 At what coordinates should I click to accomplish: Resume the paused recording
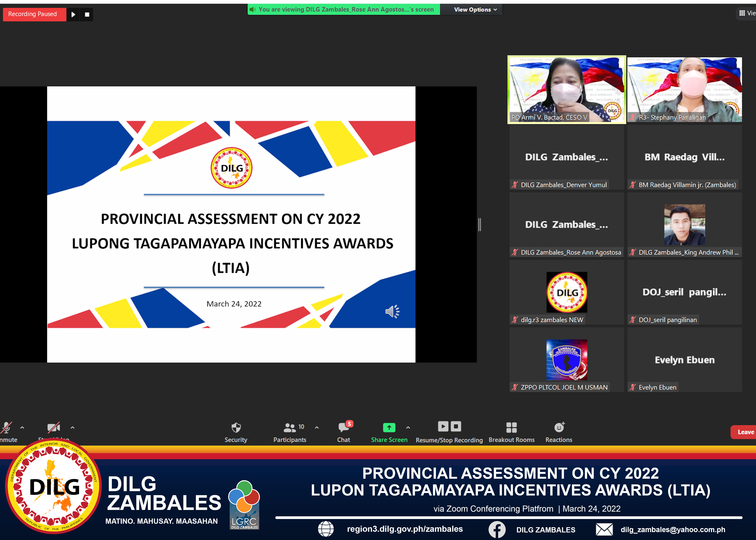pyautogui.click(x=73, y=14)
